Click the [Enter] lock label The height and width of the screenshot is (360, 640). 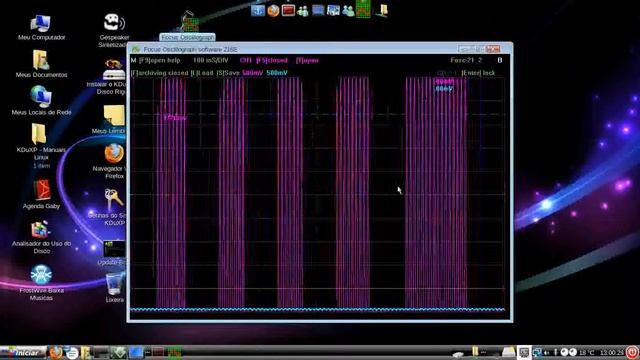click(x=478, y=73)
